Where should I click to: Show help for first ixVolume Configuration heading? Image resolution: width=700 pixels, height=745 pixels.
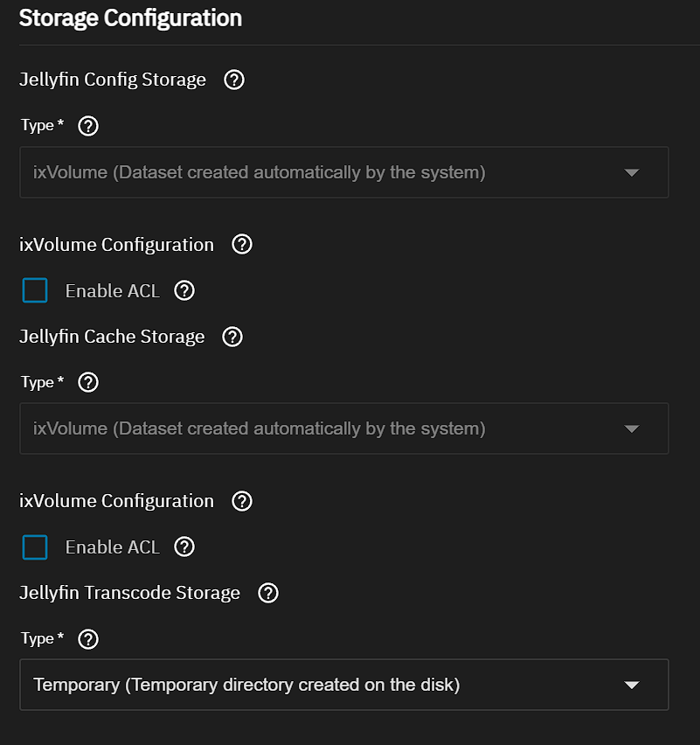click(x=242, y=245)
